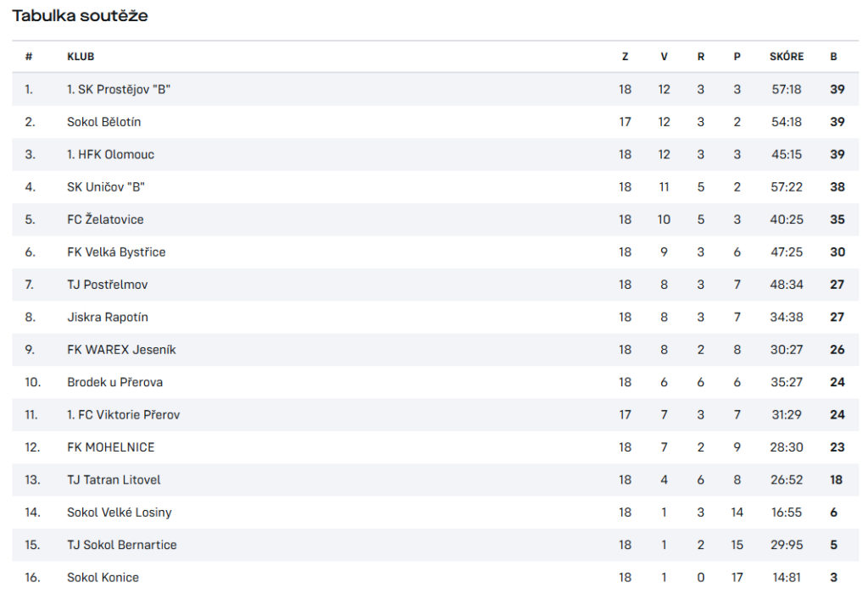Open the SK Uničov "B" club link

tap(106, 187)
